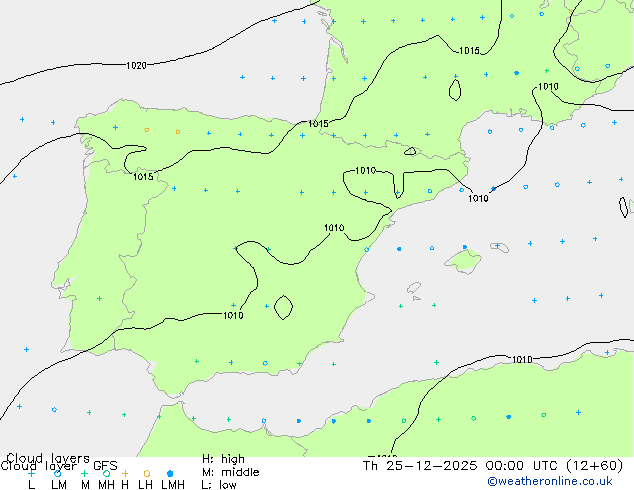
Task: Click the blue circle LM legend symbol
Action: [57, 473]
